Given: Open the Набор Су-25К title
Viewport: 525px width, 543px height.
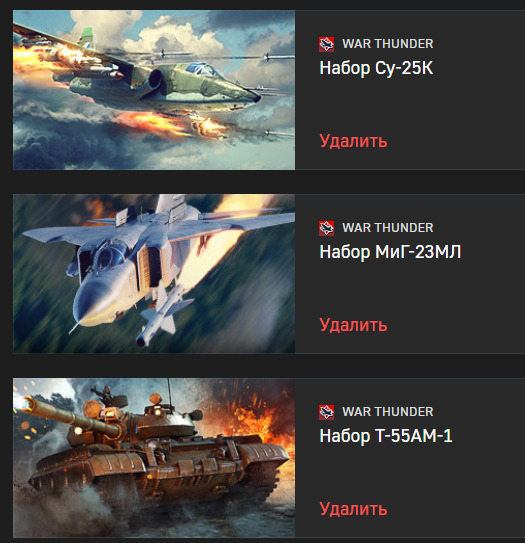Looking at the screenshot, I should [x=376, y=68].
